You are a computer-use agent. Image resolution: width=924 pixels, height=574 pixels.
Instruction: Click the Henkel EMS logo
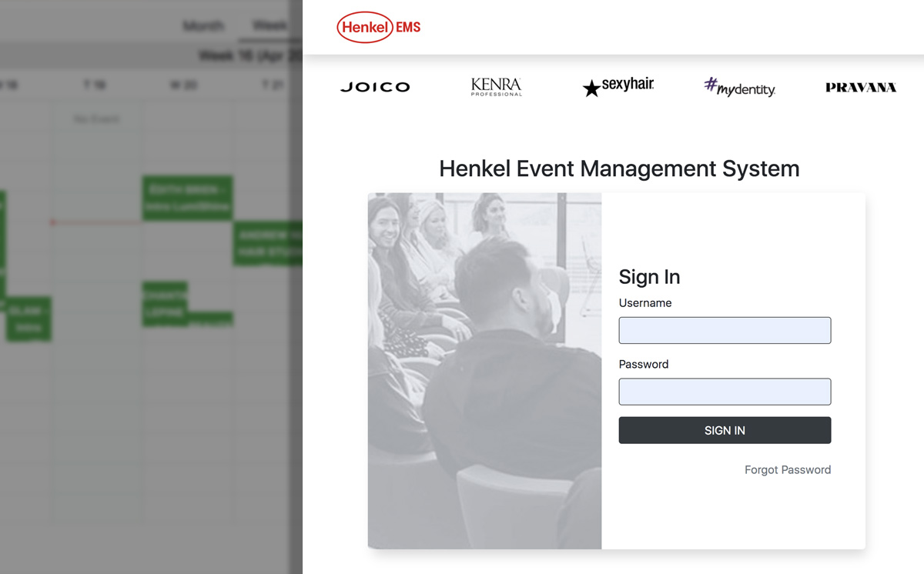click(x=379, y=28)
